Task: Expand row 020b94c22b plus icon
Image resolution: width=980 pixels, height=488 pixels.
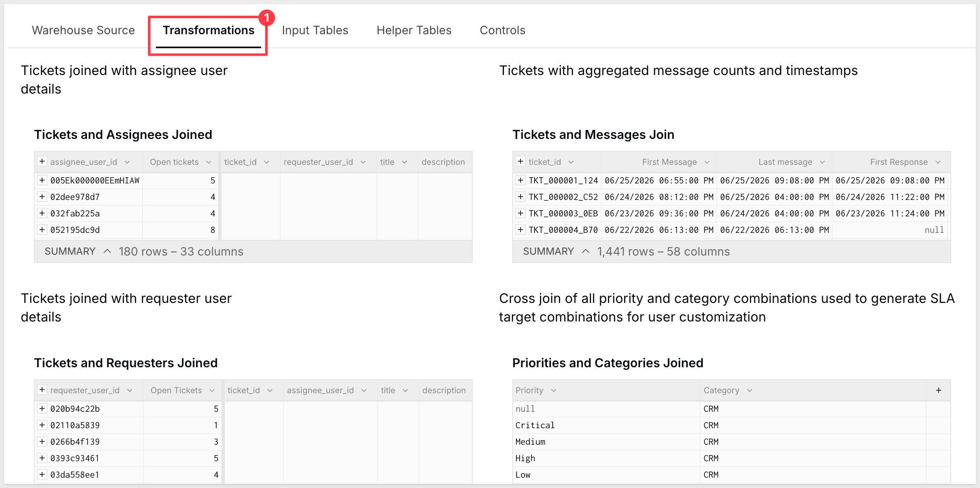Action: click(42, 408)
